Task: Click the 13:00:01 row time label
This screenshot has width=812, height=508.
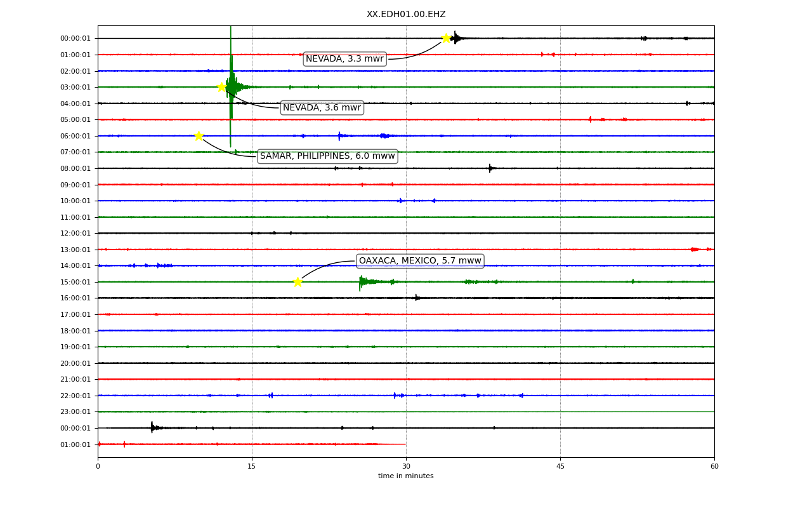Action: pos(75,250)
